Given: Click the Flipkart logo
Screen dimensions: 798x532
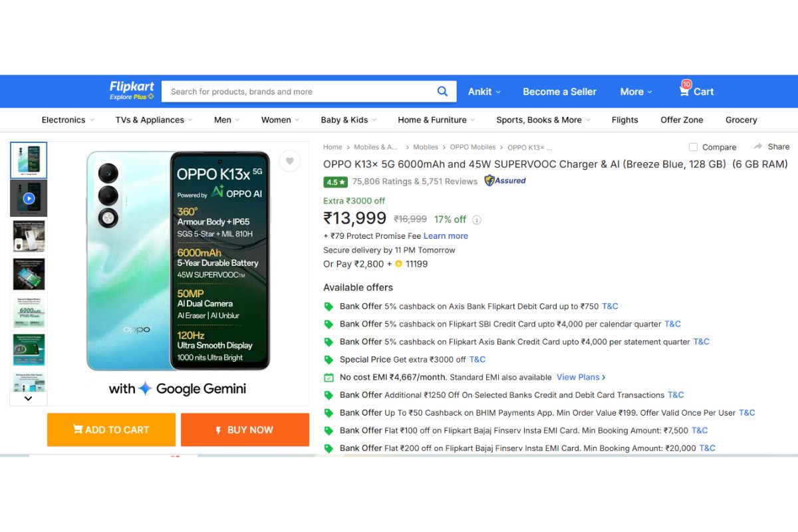Looking at the screenshot, I should pos(131,87).
